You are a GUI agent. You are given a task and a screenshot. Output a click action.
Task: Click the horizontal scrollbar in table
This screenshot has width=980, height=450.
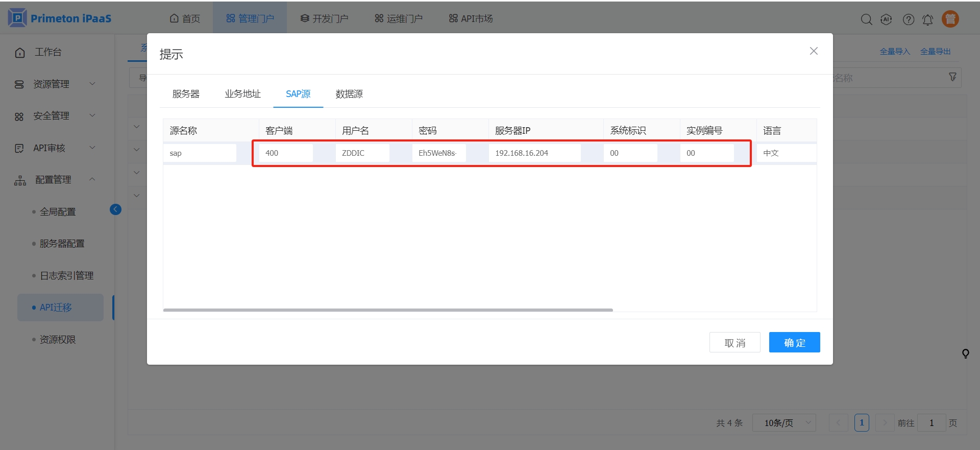pyautogui.click(x=388, y=310)
